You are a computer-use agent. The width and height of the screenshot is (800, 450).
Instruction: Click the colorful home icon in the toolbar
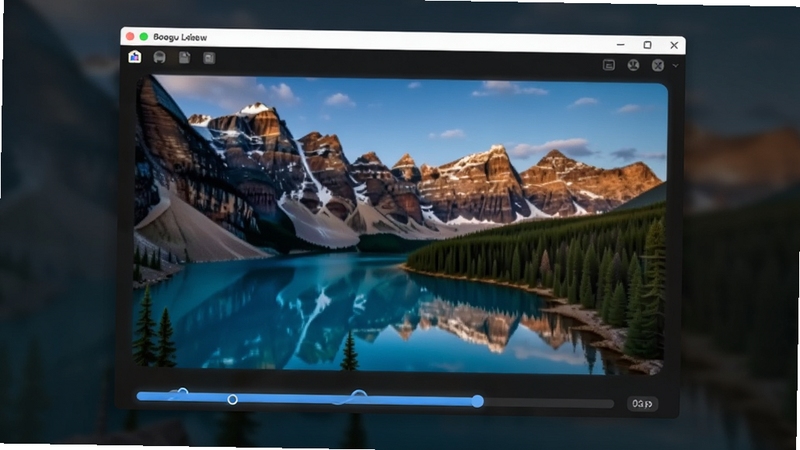pos(135,57)
